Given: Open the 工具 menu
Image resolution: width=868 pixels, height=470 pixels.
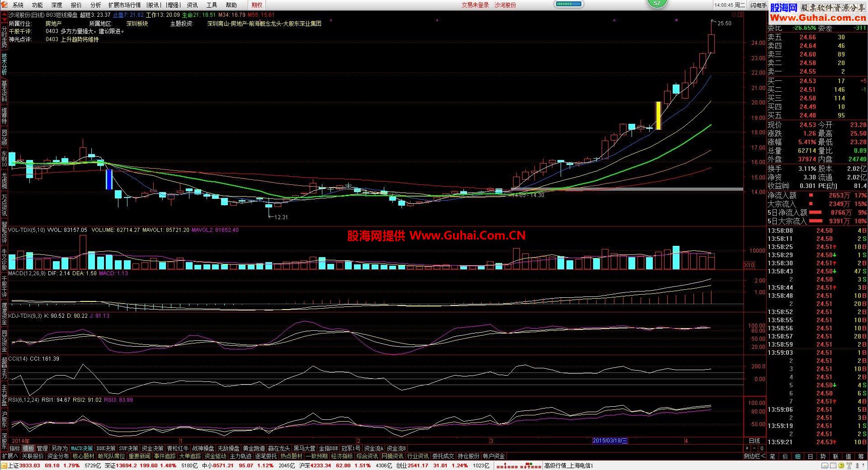Looking at the screenshot, I should point(212,5).
